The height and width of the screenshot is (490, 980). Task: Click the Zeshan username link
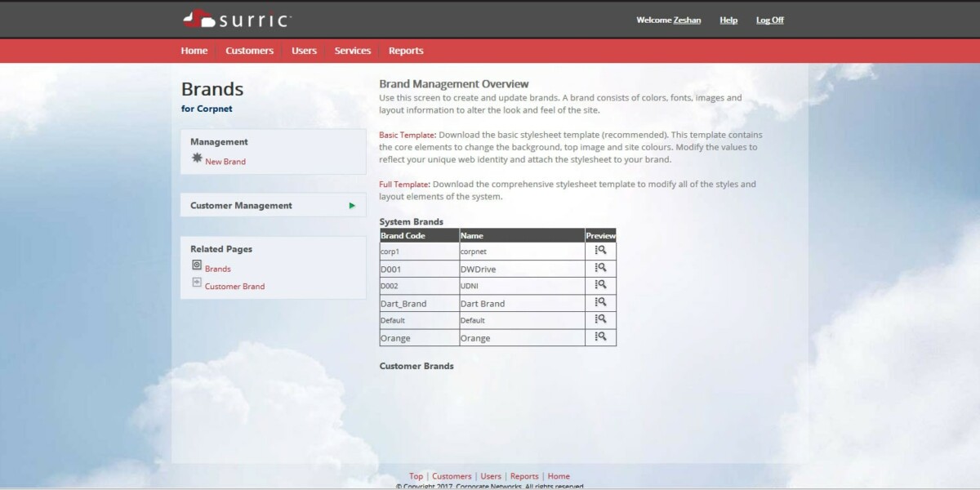(x=687, y=20)
